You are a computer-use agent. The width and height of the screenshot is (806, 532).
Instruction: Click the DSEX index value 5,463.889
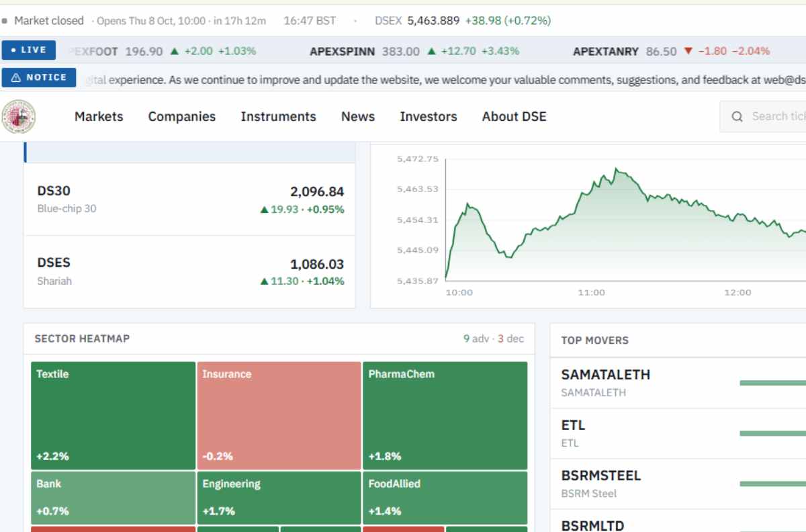point(433,21)
